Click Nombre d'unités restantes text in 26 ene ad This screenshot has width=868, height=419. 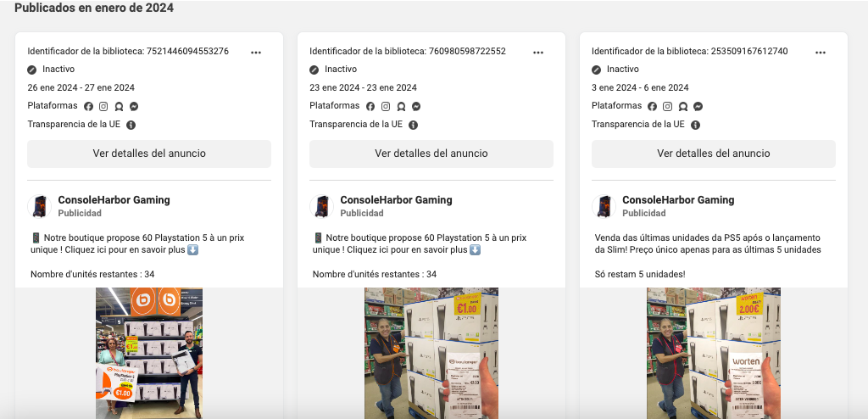click(x=92, y=274)
